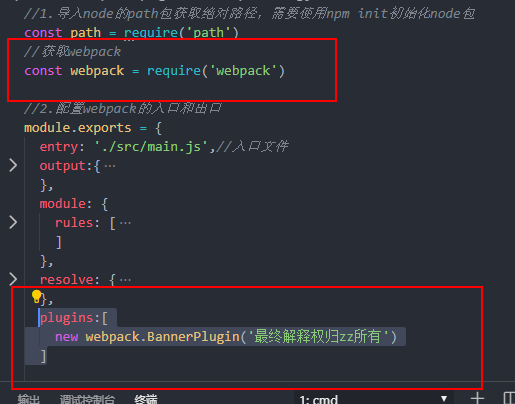The height and width of the screenshot is (404, 515).
Task: Click the string '最终解释权归zz所有'
Action: pos(318,337)
